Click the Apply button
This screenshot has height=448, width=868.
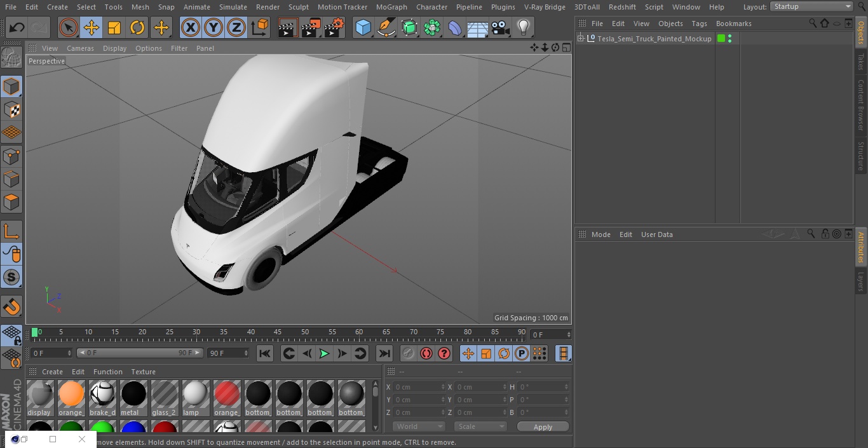[543, 426]
